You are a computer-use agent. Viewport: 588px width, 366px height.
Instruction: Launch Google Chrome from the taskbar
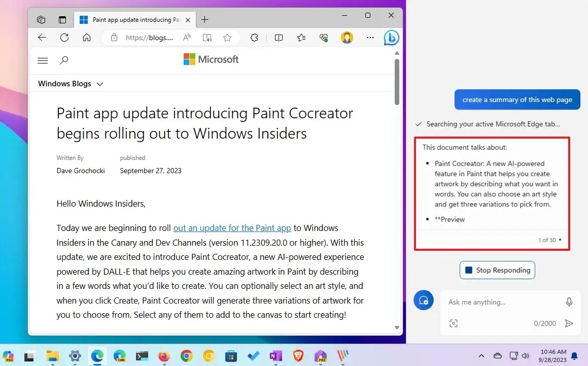click(x=186, y=356)
